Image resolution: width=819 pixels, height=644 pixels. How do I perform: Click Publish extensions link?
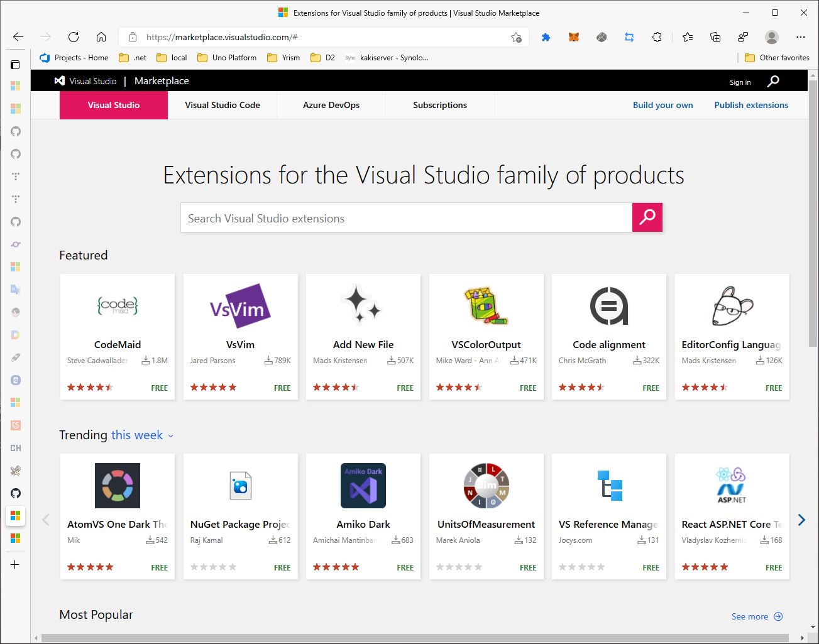click(x=751, y=105)
